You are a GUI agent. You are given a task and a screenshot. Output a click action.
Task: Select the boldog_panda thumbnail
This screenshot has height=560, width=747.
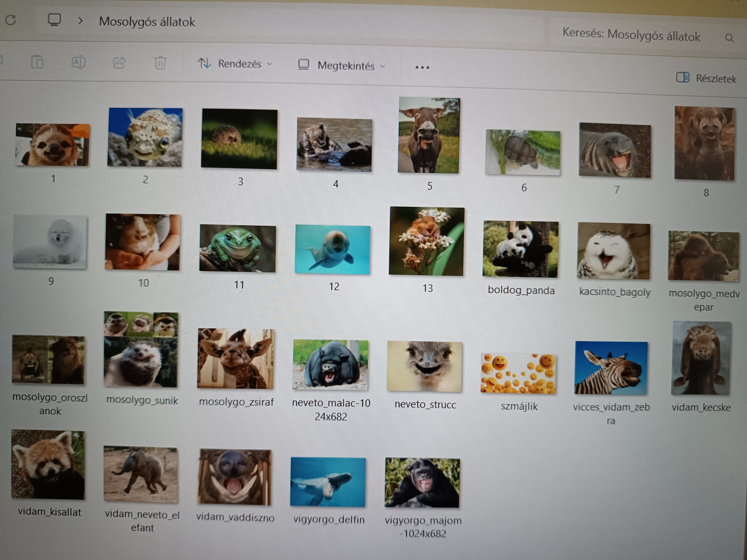pos(520,249)
